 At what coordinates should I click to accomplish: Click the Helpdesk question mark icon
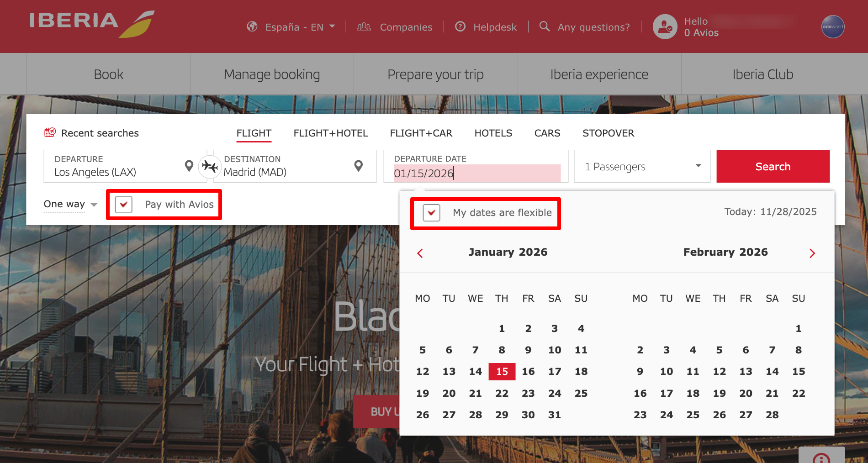point(460,26)
